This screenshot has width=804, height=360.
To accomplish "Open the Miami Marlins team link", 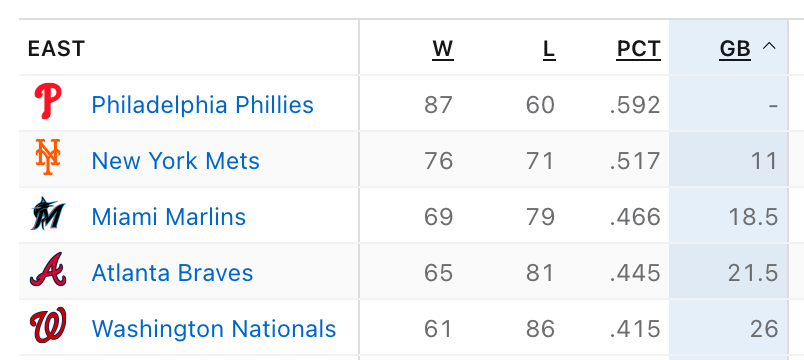I will click(169, 216).
